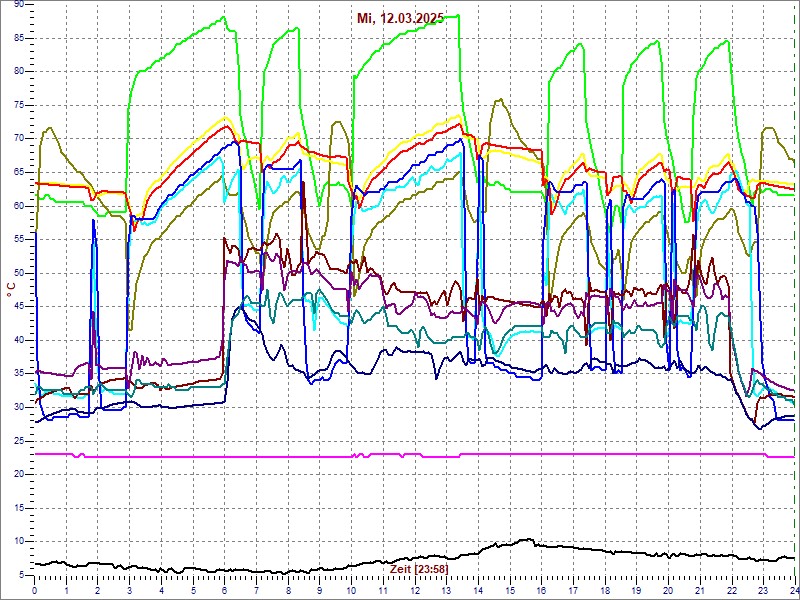Select the 50 value on the temperature axis
Viewport: 800px width, 600px height.
point(18,273)
